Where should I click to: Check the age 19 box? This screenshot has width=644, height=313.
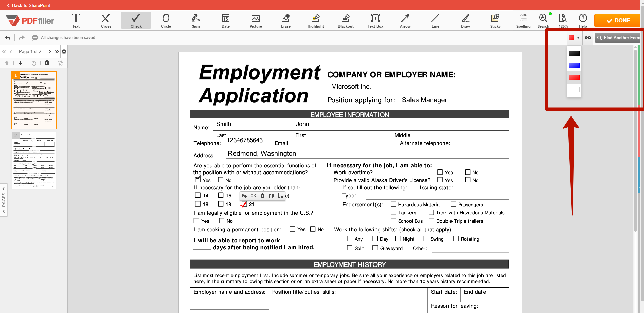coord(221,204)
